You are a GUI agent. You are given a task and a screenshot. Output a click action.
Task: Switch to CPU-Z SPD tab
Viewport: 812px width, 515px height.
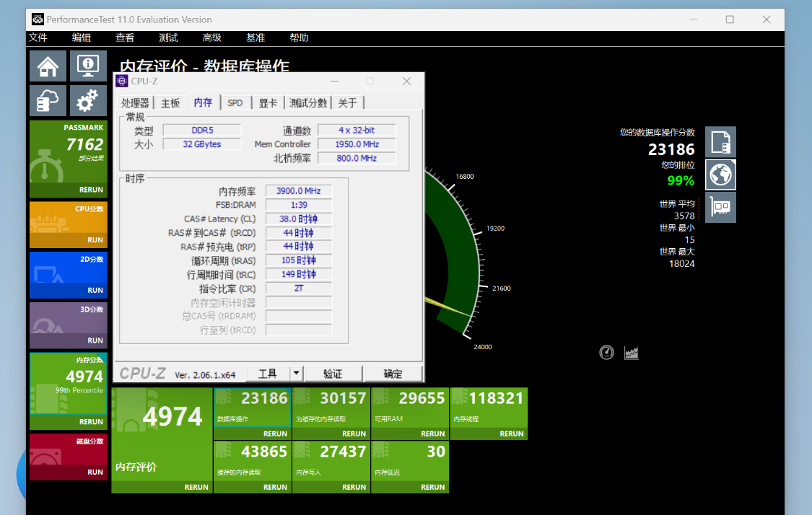(x=235, y=103)
